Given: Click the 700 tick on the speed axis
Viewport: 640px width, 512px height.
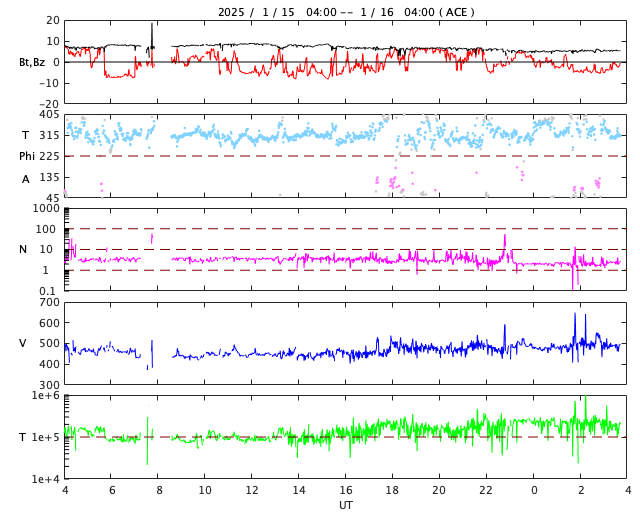Looking at the screenshot, I should click(x=49, y=302).
